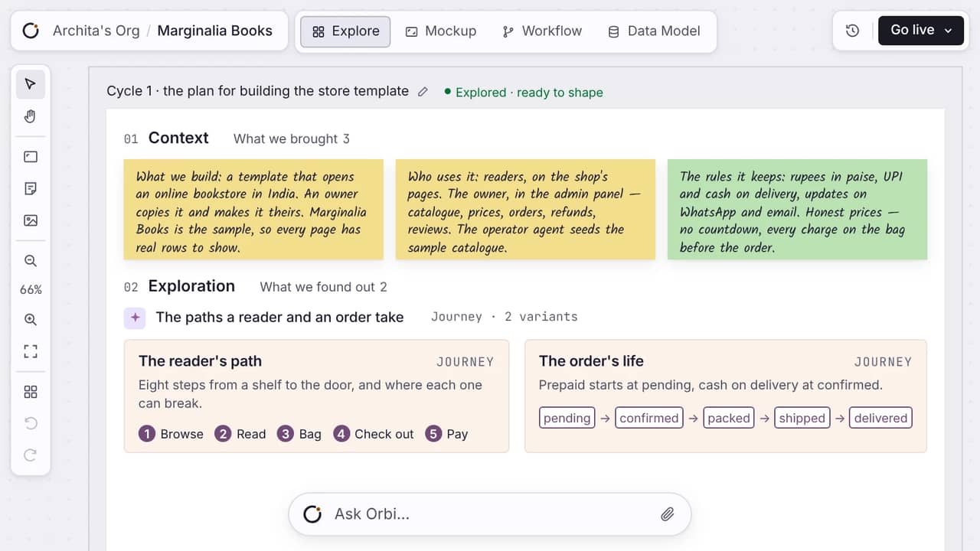Switch to the Mockup tab
Screen dimensions: 980x551
pos(440,31)
